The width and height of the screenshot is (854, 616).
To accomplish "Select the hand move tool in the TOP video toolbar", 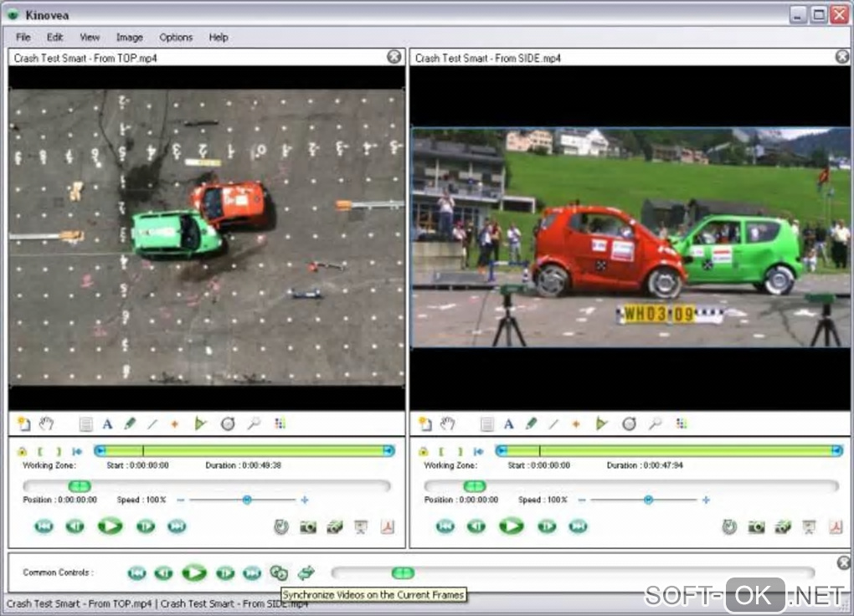I will 47,423.
